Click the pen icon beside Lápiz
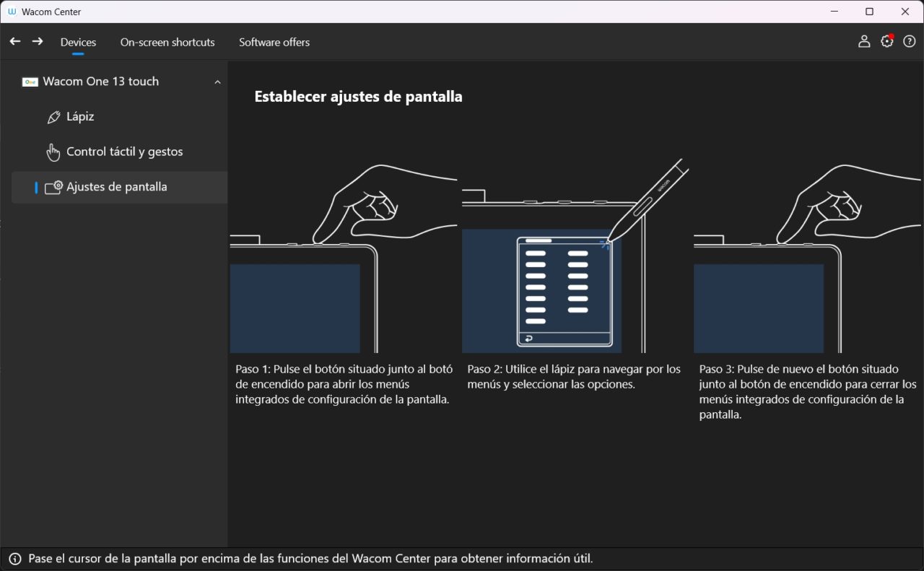 click(x=53, y=117)
